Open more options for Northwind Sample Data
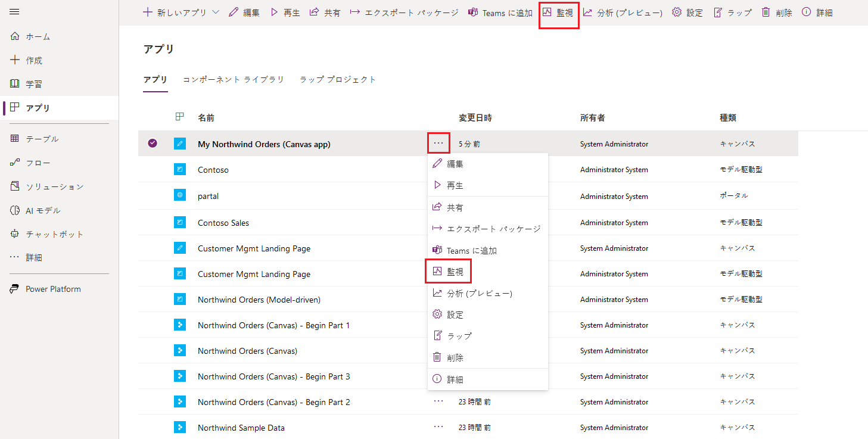The width and height of the screenshot is (868, 439). pos(438,427)
